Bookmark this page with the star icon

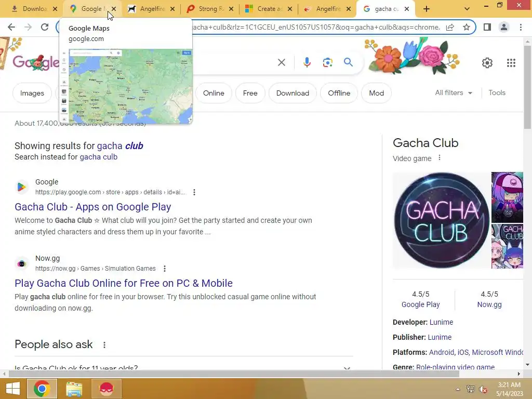click(x=467, y=27)
